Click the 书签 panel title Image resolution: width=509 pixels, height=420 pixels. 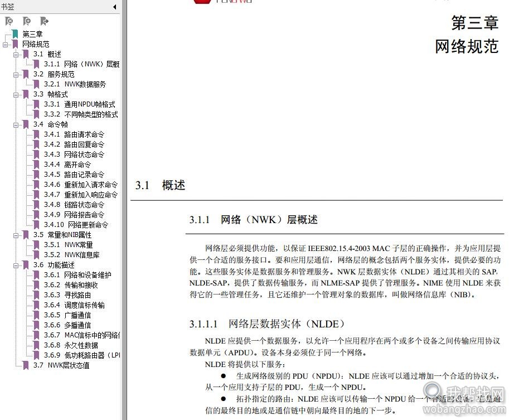click(x=7, y=7)
